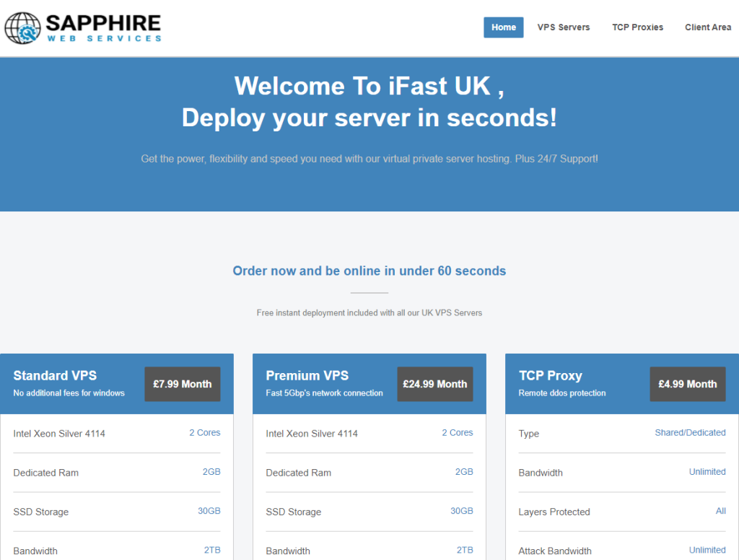Go to VPS Servers page
The height and width of the screenshot is (560, 739).
[563, 27]
